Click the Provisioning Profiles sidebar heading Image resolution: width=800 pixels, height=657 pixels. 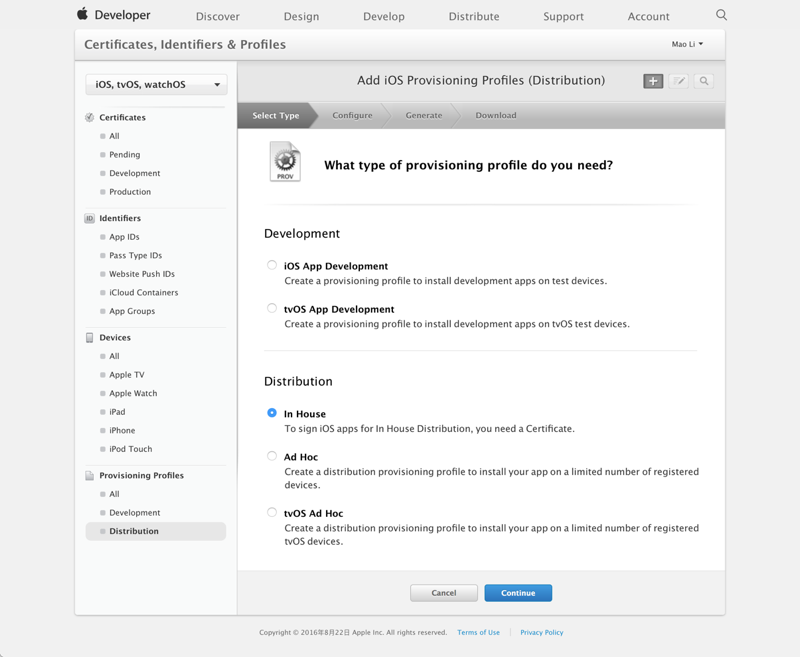[141, 475]
